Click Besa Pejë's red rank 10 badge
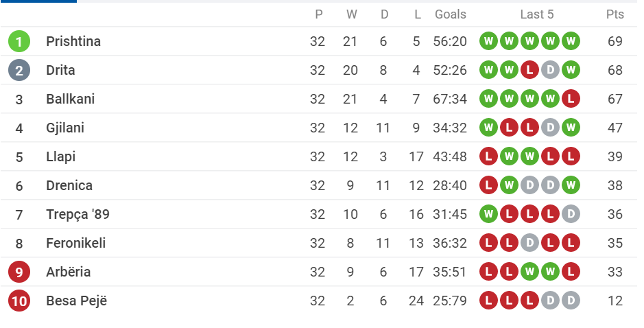Viewport: 644px width, 328px height. click(19, 301)
